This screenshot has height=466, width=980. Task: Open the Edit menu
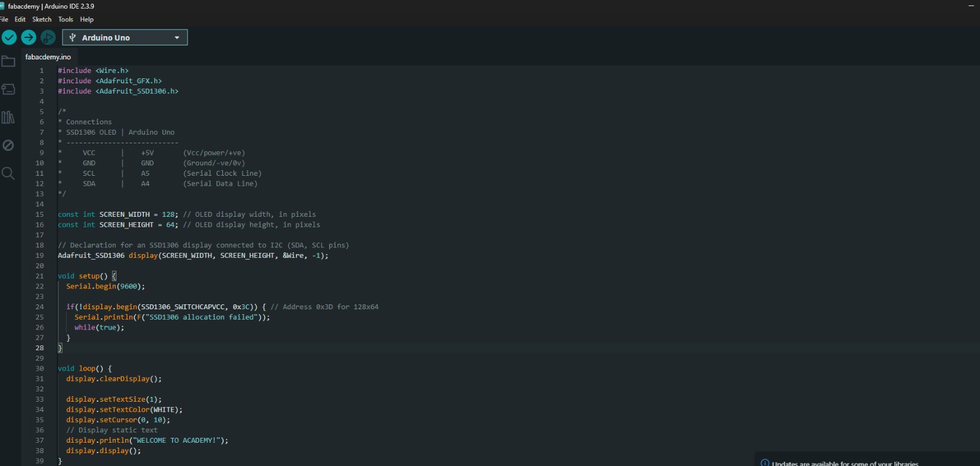point(20,20)
